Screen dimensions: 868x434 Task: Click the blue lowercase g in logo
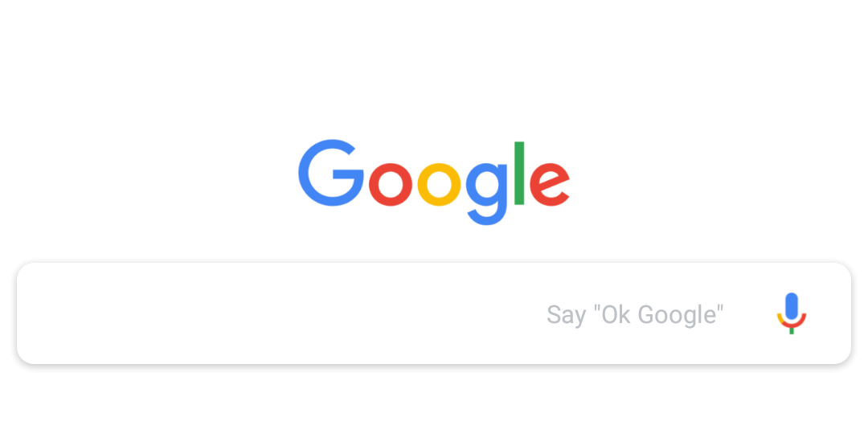(x=486, y=194)
